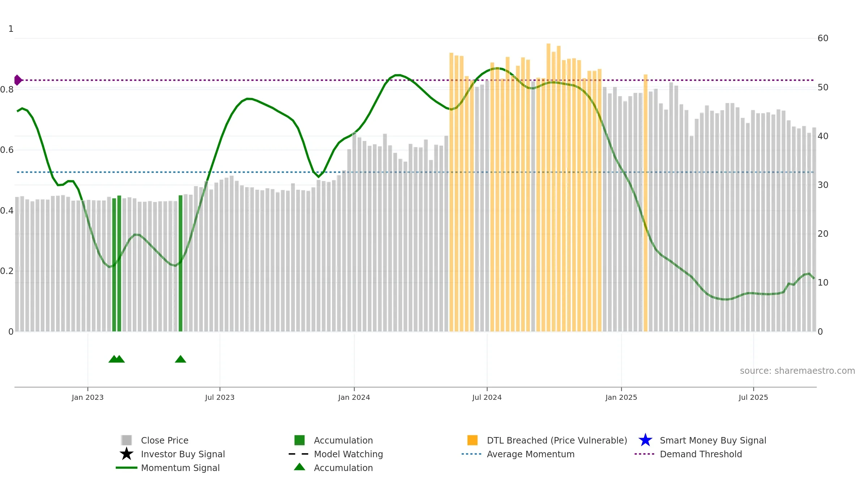The image size is (868, 488).
Task: Toggle the DTL Breached (Price Vulnerable) label
Action: click(x=557, y=440)
